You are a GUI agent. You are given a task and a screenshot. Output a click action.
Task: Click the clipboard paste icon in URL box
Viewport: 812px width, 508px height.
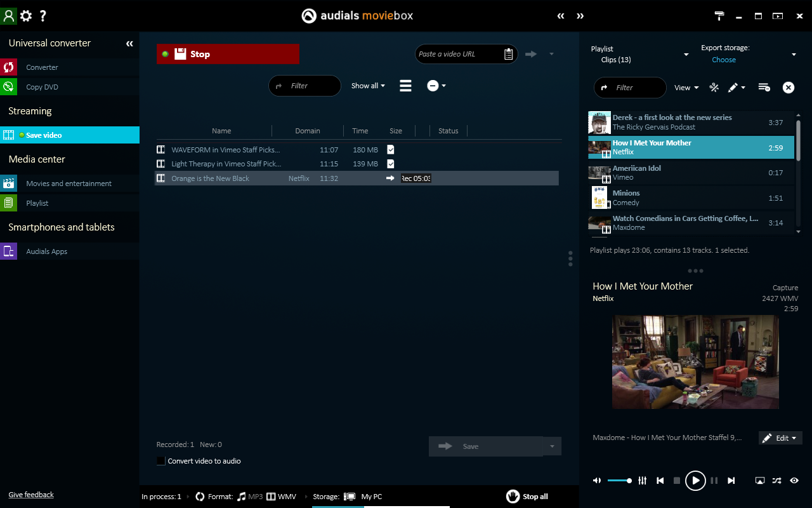pos(508,54)
